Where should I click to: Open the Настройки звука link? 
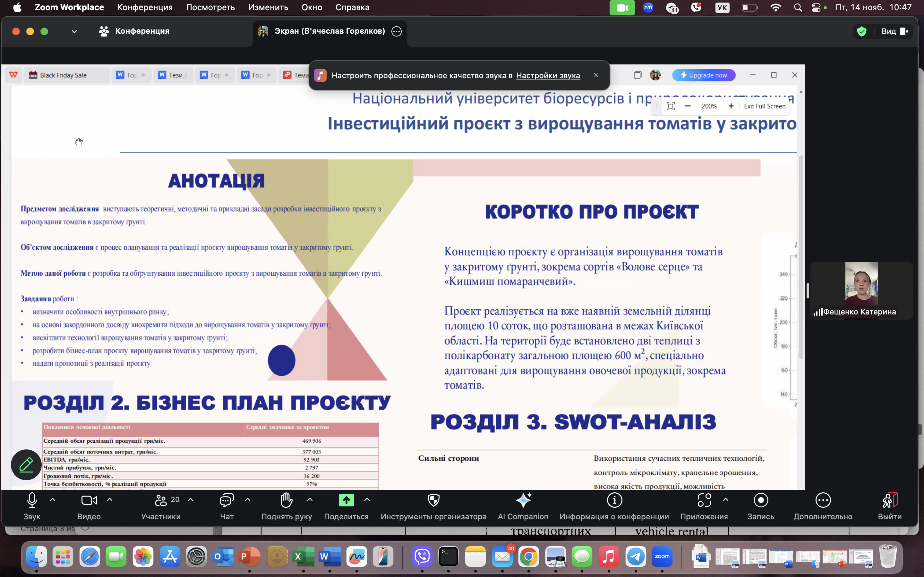click(x=548, y=76)
